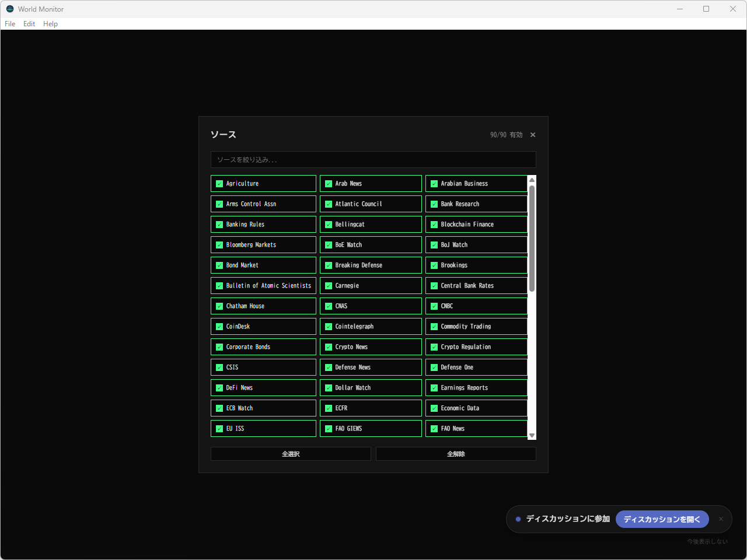
Task: Click the 全選択 select all button
Action: [291, 454]
